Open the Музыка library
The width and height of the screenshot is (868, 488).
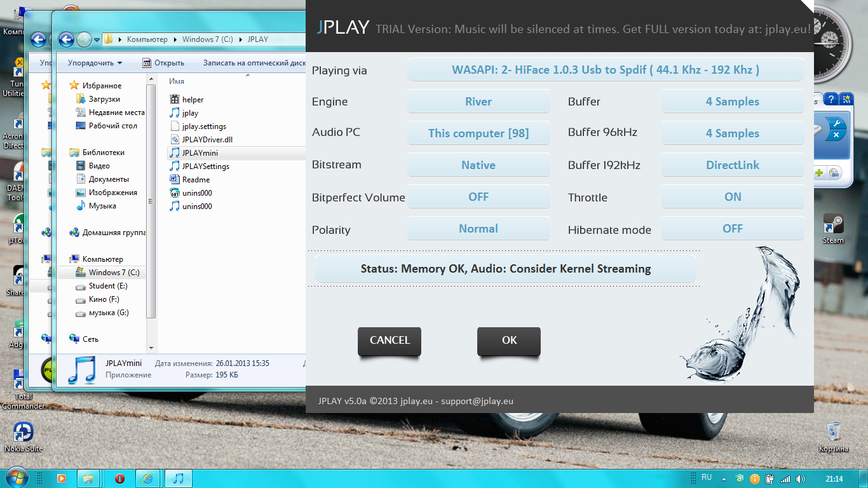(x=102, y=206)
